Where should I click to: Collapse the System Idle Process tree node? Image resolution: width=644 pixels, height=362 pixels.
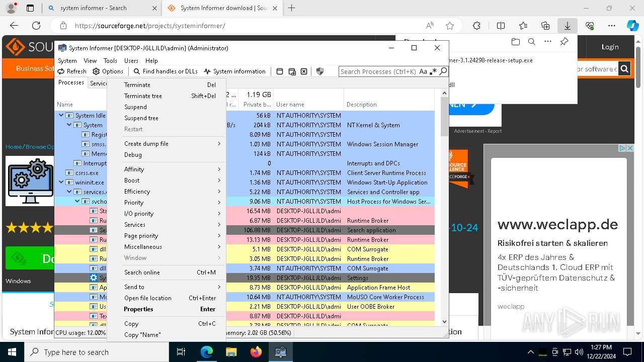(x=61, y=116)
